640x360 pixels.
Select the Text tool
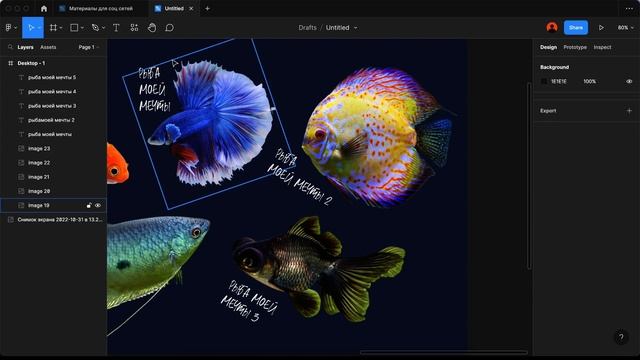click(x=116, y=28)
